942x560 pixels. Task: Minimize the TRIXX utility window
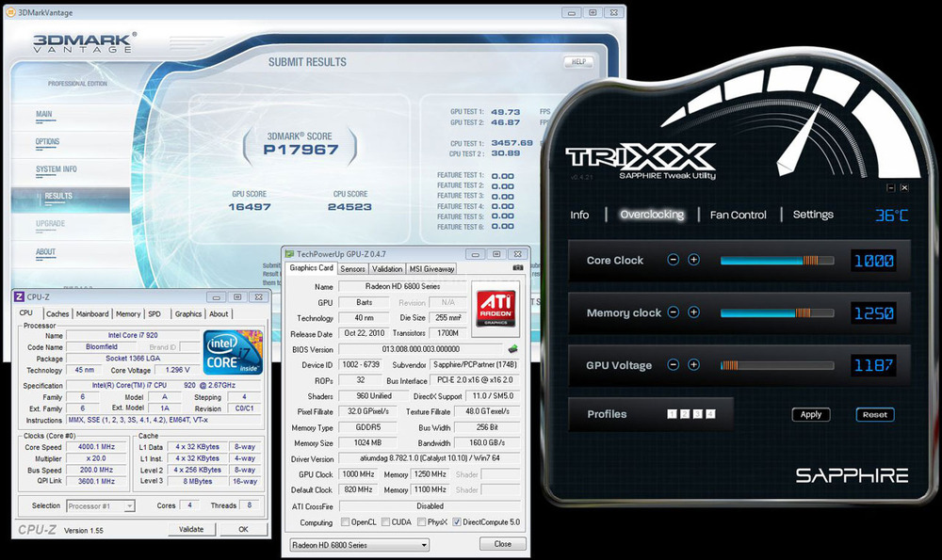point(891,188)
